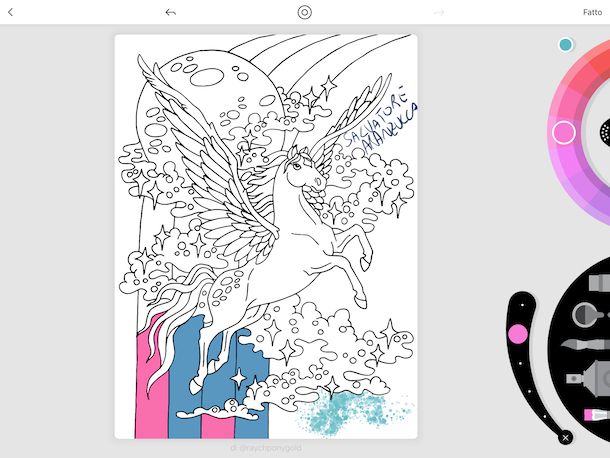
Task: Redo action with greyed right arrow
Action: (439, 12)
